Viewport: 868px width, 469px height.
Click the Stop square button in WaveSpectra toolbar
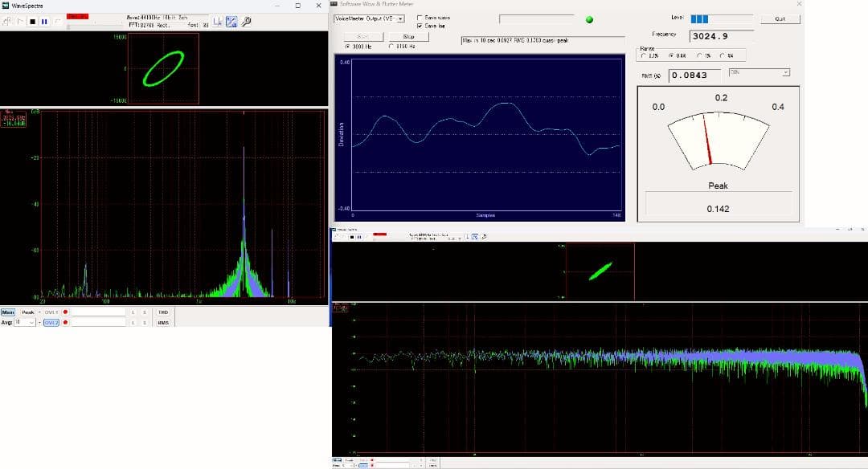click(32, 22)
